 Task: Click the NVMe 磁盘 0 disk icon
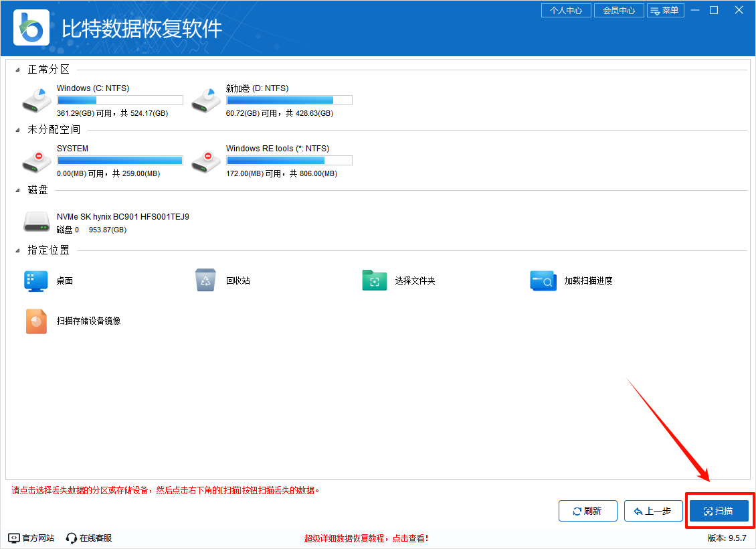37,221
